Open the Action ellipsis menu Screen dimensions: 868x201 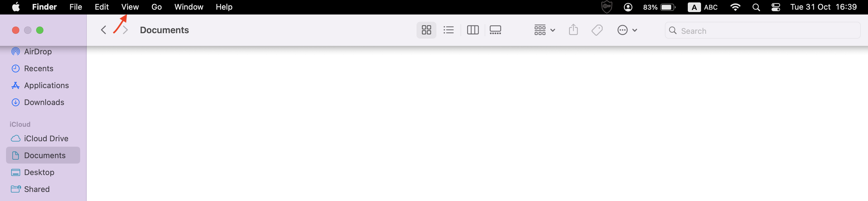point(627,30)
